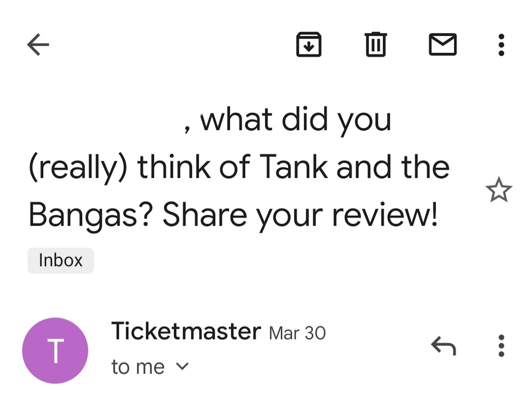
Task: Open top toolbar more options menu
Action: point(501,45)
